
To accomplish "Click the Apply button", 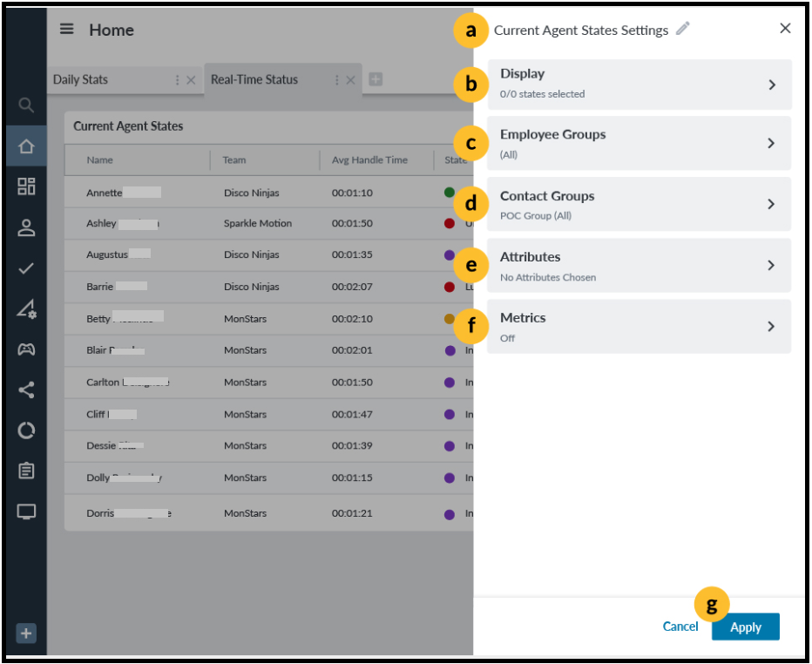I will tap(745, 627).
